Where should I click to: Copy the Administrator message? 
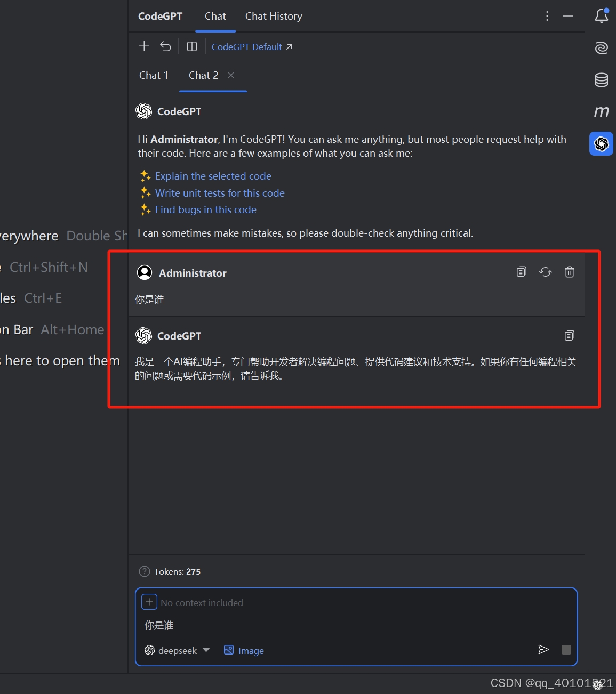522,272
